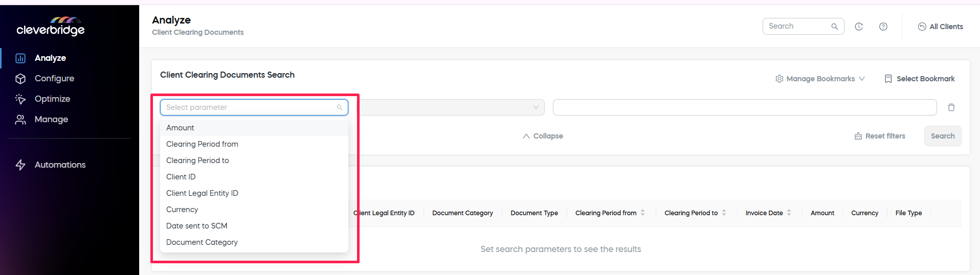The width and height of the screenshot is (980, 275).
Task: Open the Optimize section in sidebar
Action: [52, 99]
